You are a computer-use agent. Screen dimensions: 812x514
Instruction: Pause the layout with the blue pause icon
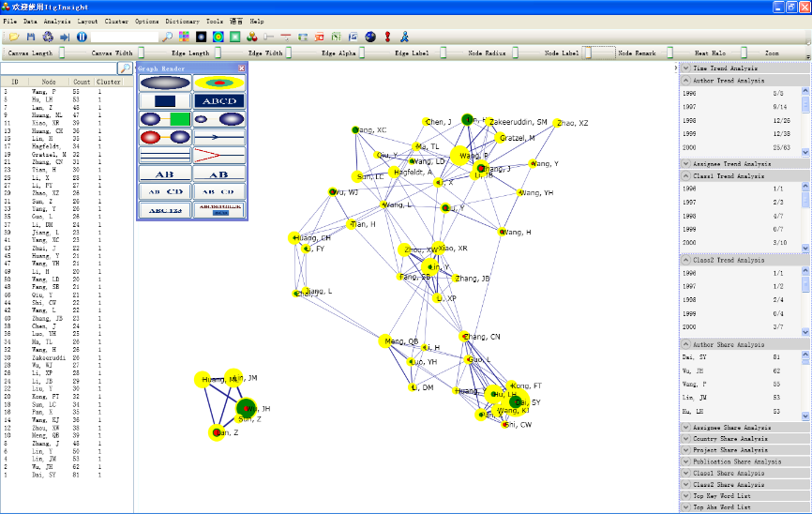click(82, 37)
